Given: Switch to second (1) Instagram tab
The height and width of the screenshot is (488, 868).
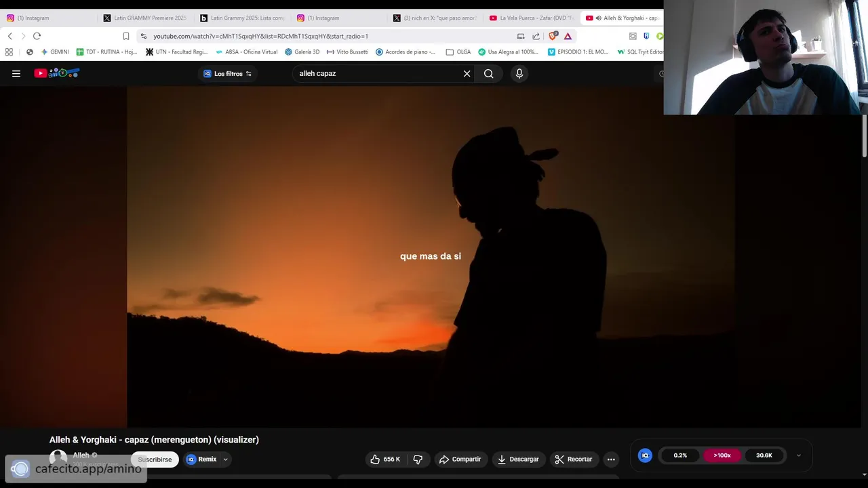Looking at the screenshot, I should coord(339,18).
